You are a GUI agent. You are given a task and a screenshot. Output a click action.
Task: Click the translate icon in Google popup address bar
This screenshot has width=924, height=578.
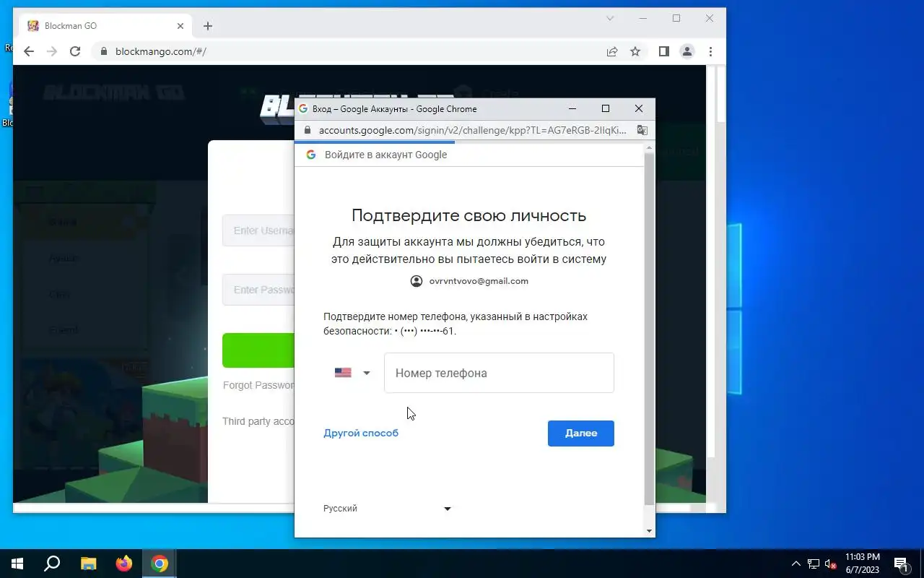pos(642,130)
